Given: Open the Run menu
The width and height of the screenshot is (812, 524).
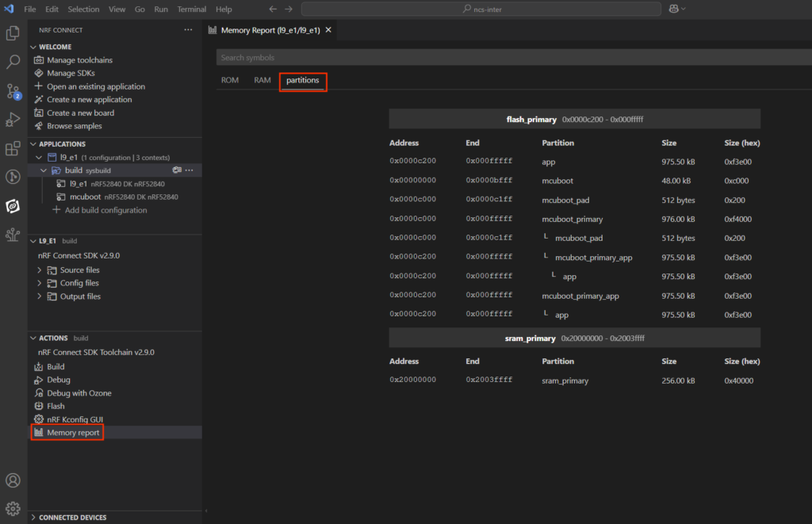Looking at the screenshot, I should click(161, 9).
